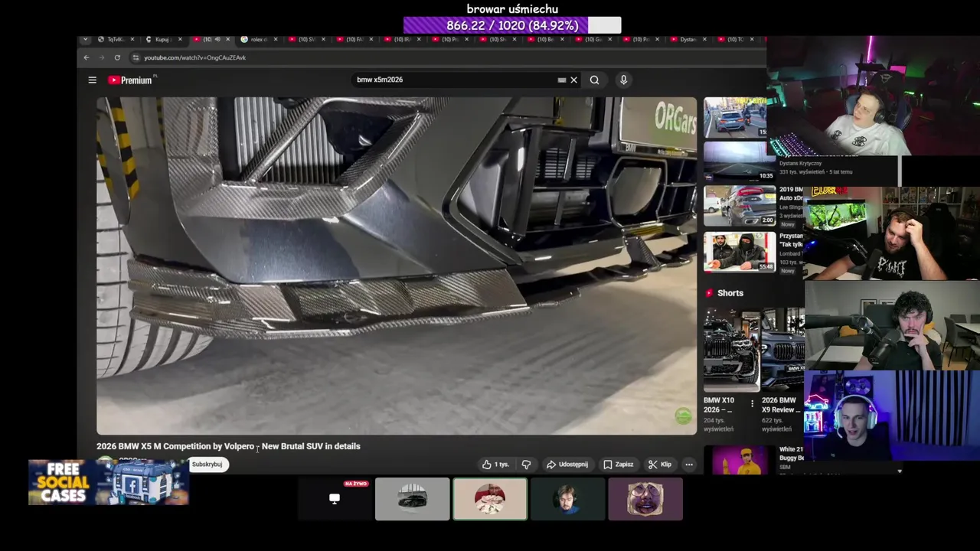Screen dimensions: 980x551
Task: Open the first suggested street-traffic video thumbnail
Action: pyautogui.click(x=735, y=117)
